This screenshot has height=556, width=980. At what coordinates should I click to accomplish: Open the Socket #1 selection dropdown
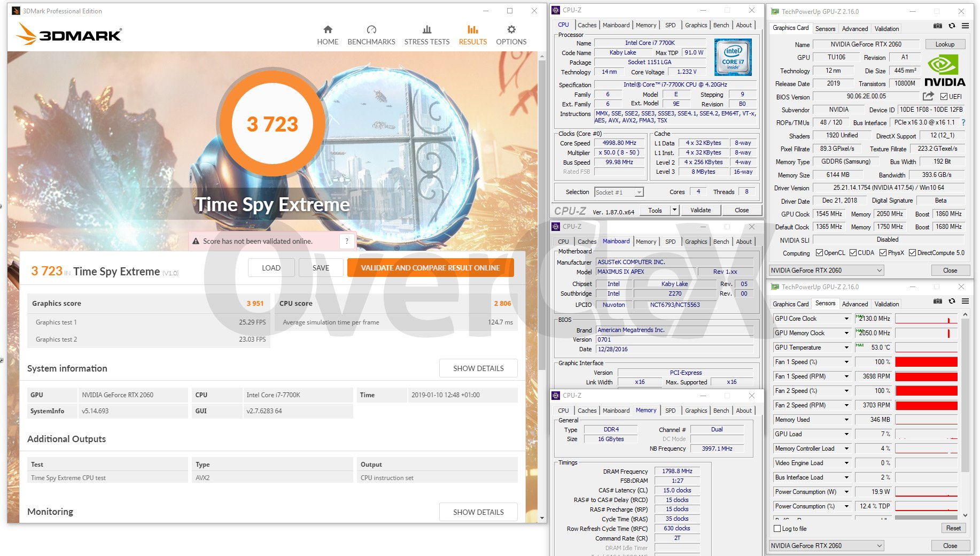pyautogui.click(x=639, y=192)
